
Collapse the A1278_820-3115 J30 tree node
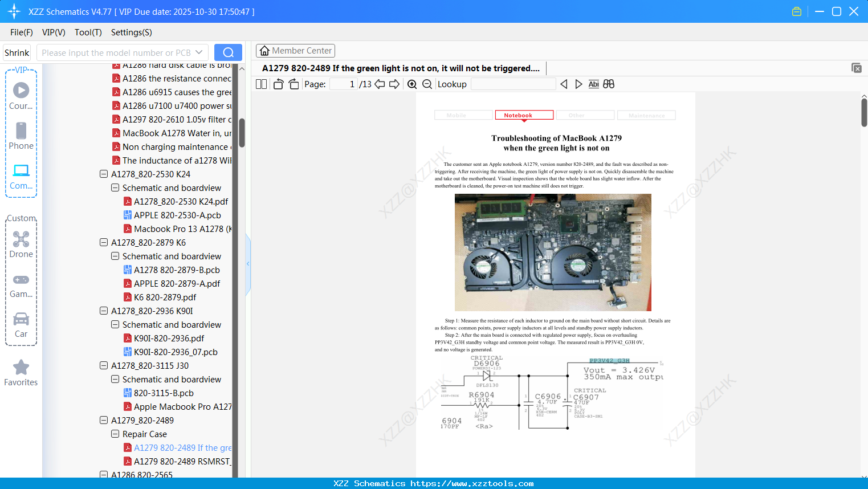click(104, 365)
